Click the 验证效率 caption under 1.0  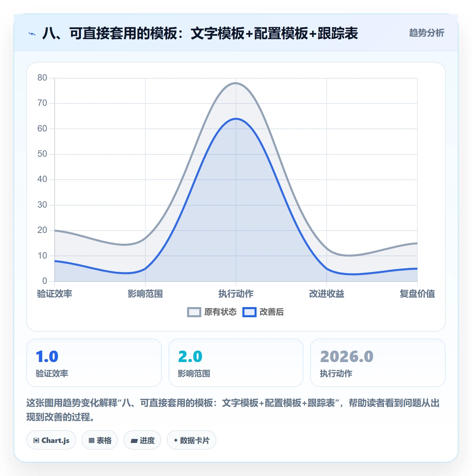point(52,374)
